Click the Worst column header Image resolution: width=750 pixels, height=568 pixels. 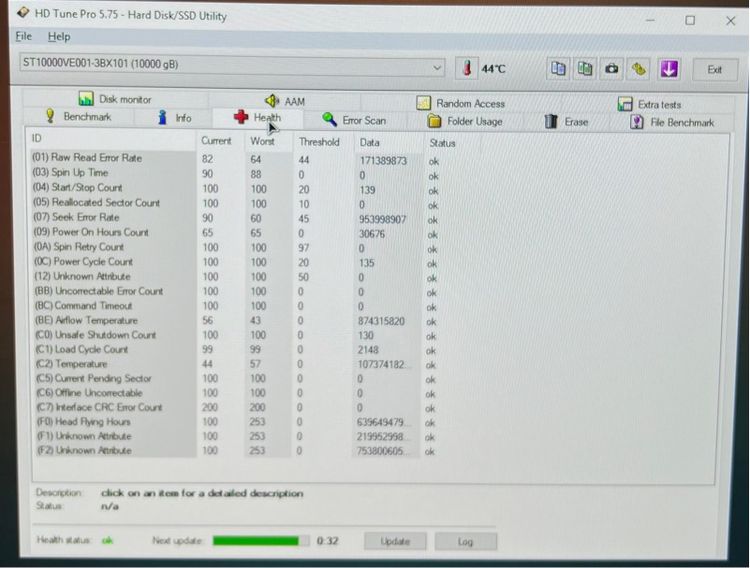[x=262, y=141]
